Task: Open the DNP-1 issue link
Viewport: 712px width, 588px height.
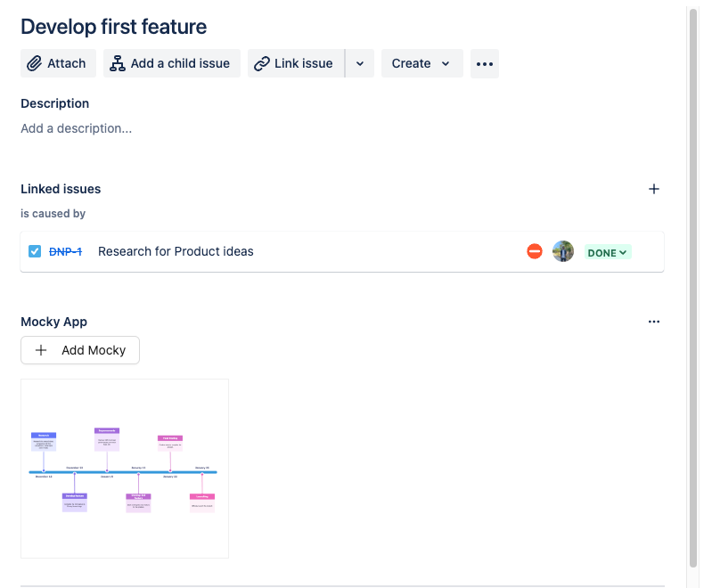Action: pos(65,251)
